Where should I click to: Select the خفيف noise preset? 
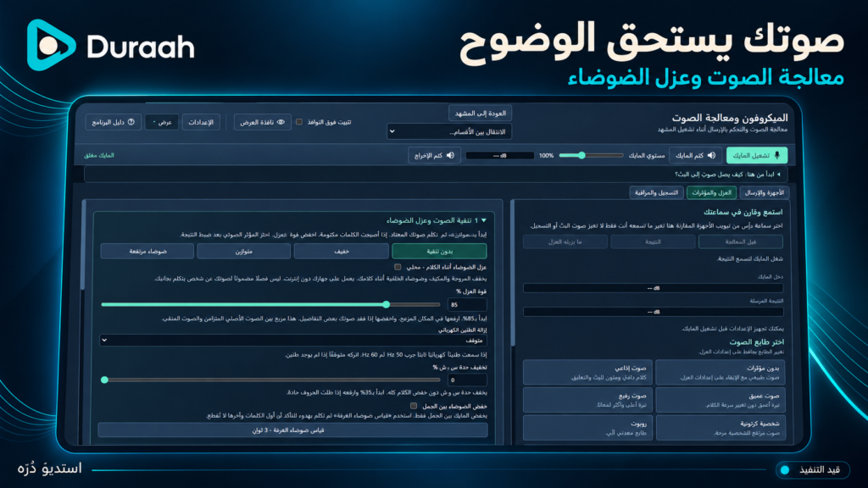pyautogui.click(x=341, y=251)
